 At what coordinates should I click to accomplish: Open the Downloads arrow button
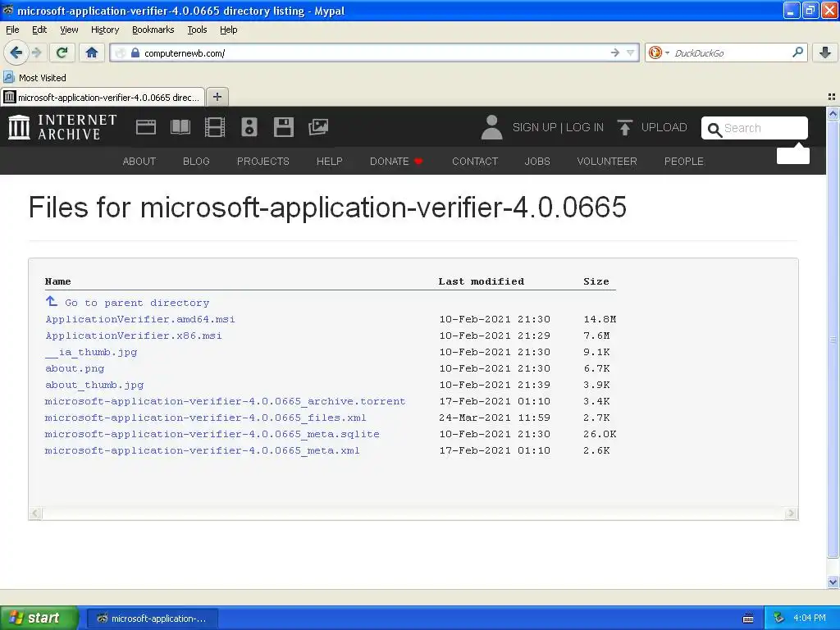coord(825,52)
